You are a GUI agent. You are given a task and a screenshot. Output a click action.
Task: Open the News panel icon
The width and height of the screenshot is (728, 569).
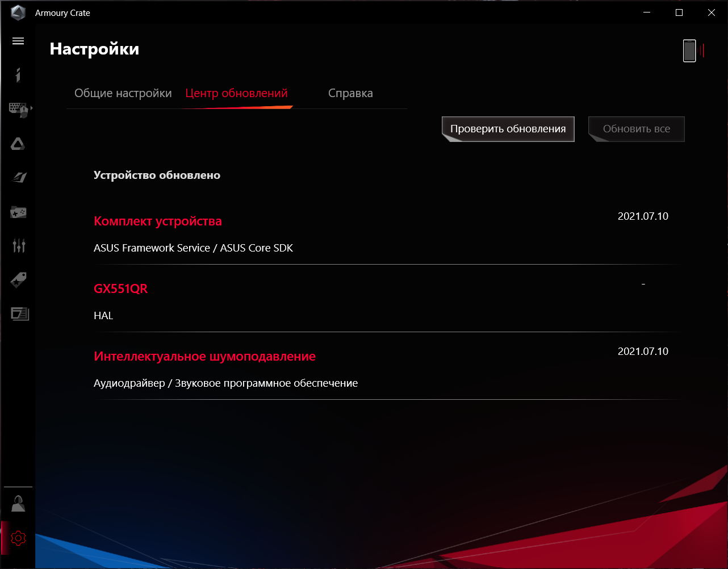[x=20, y=313]
